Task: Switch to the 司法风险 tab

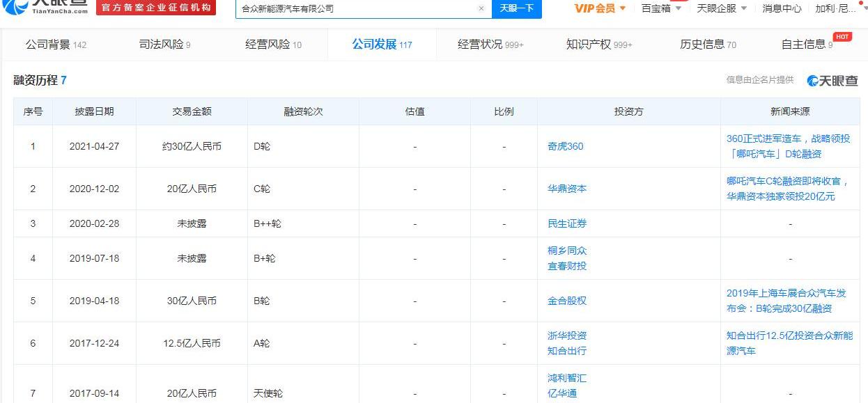Action: (x=164, y=45)
